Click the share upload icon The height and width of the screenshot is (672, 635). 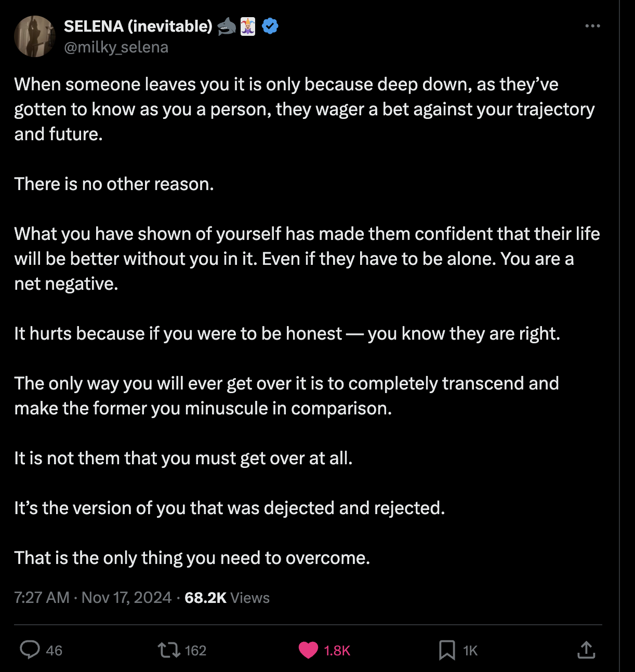[586, 650]
